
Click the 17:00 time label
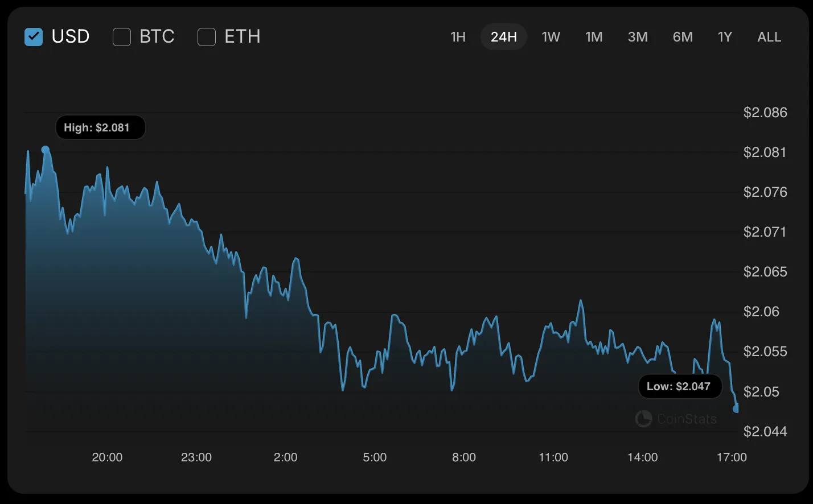tap(732, 457)
